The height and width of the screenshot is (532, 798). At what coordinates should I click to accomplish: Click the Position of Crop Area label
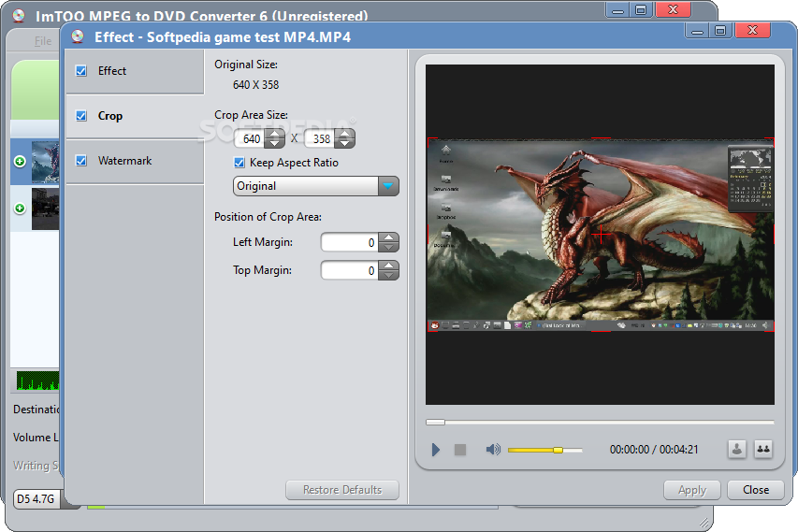click(268, 217)
